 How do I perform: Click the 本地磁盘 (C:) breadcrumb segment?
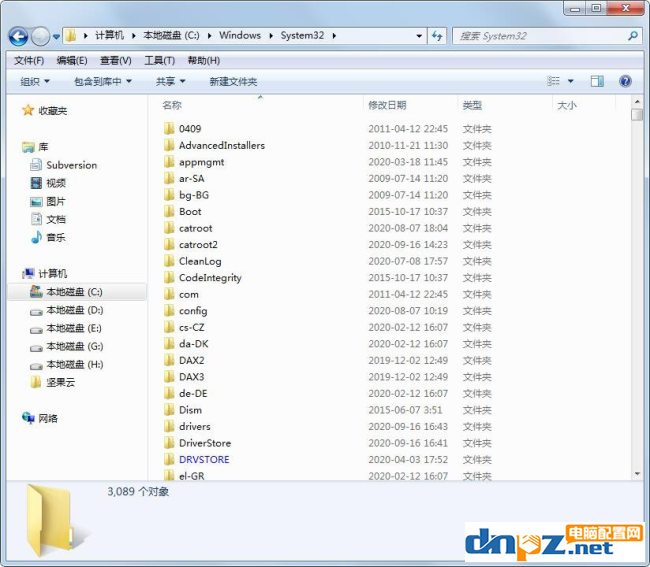171,36
